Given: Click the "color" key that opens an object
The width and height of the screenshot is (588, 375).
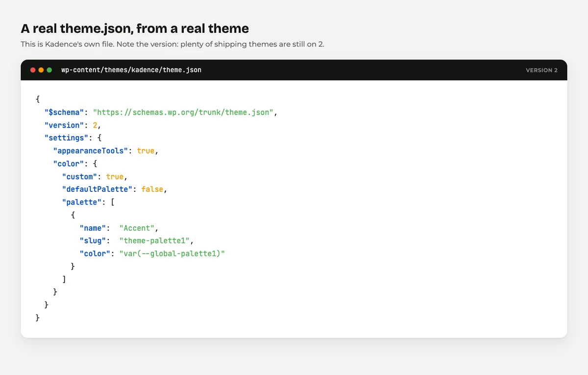Looking at the screenshot, I should click(x=69, y=164).
